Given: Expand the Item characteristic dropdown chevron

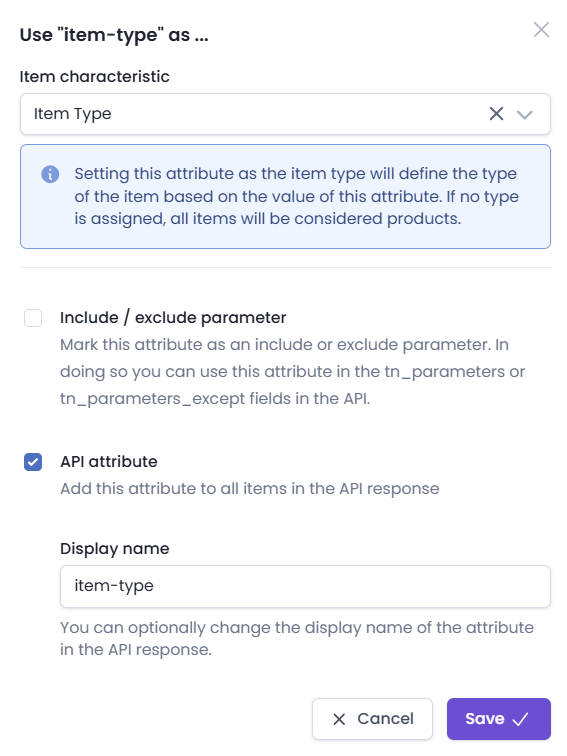Looking at the screenshot, I should point(525,115).
